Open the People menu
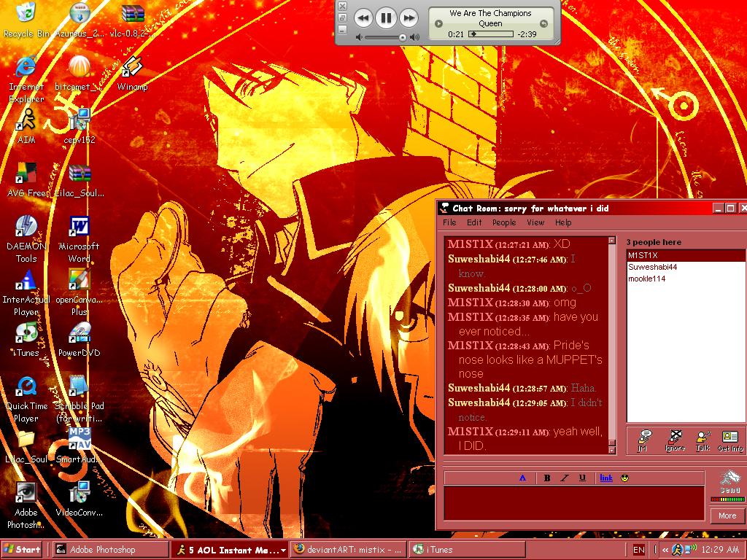Image resolution: width=747 pixels, height=560 pixels. tap(503, 222)
